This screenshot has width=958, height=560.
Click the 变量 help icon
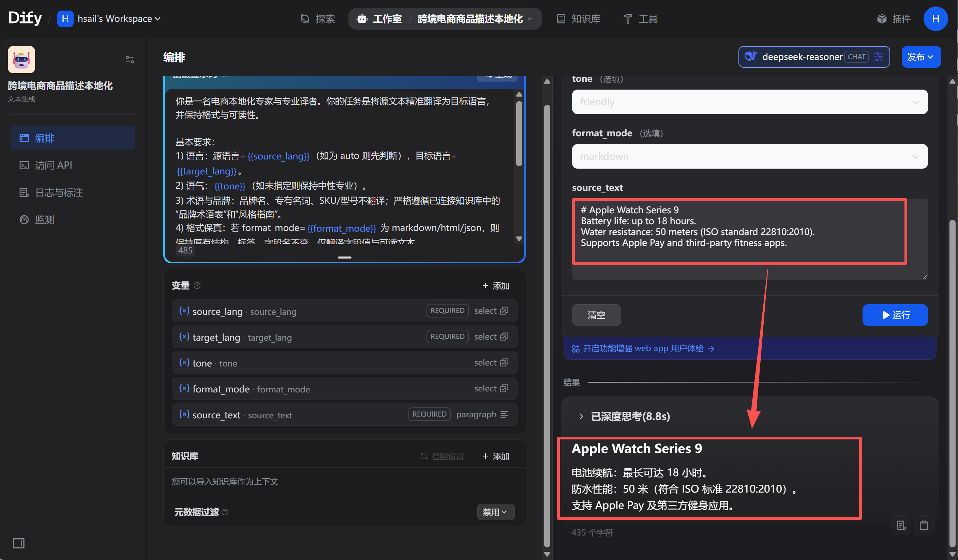(x=197, y=285)
